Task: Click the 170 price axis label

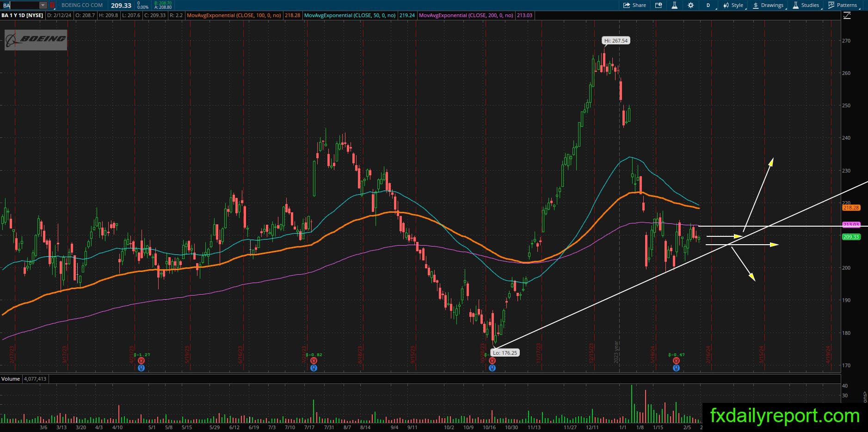Action: [x=846, y=365]
